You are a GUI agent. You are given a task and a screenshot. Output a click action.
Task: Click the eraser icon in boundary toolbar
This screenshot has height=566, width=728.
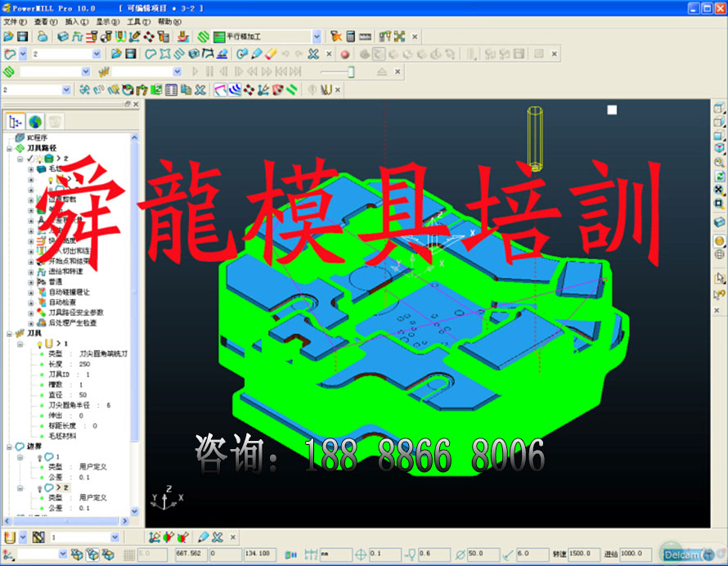[271, 54]
